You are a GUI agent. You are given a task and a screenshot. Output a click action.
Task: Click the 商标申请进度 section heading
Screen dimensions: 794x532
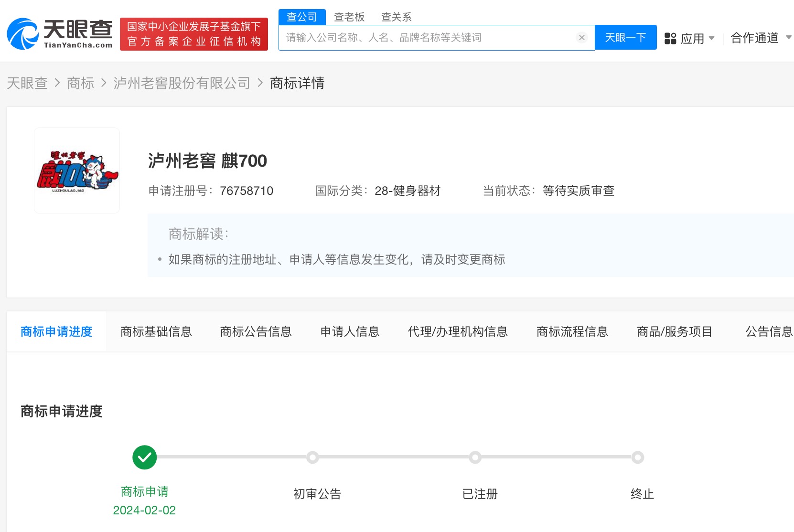pyautogui.click(x=62, y=411)
